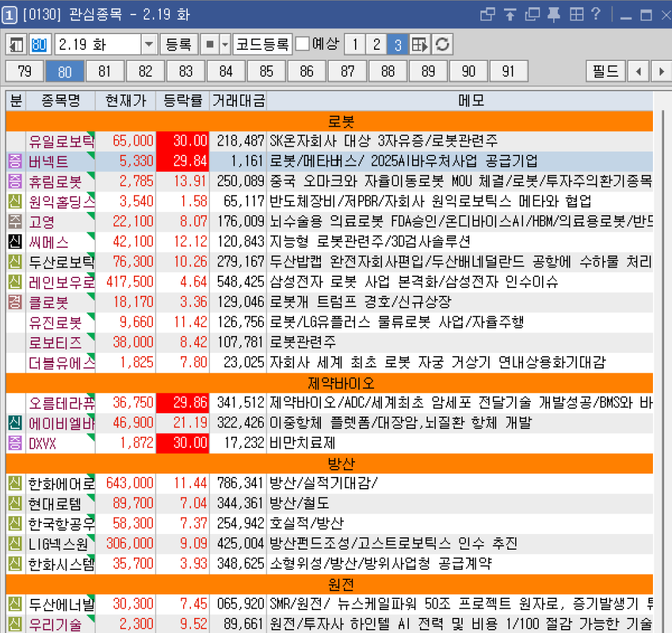Click the 코드등록 button
Viewport: 672px width, 633px height.
[x=262, y=44]
